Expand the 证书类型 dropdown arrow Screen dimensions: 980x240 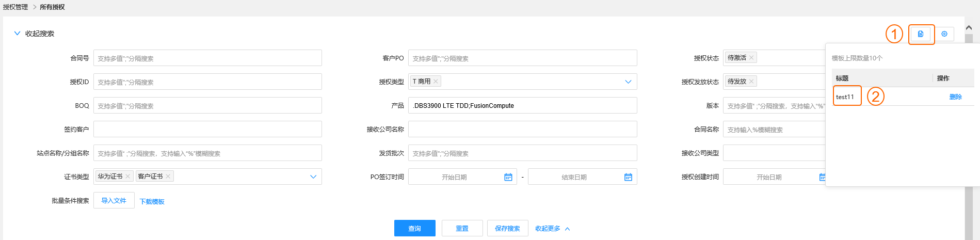coord(313,177)
